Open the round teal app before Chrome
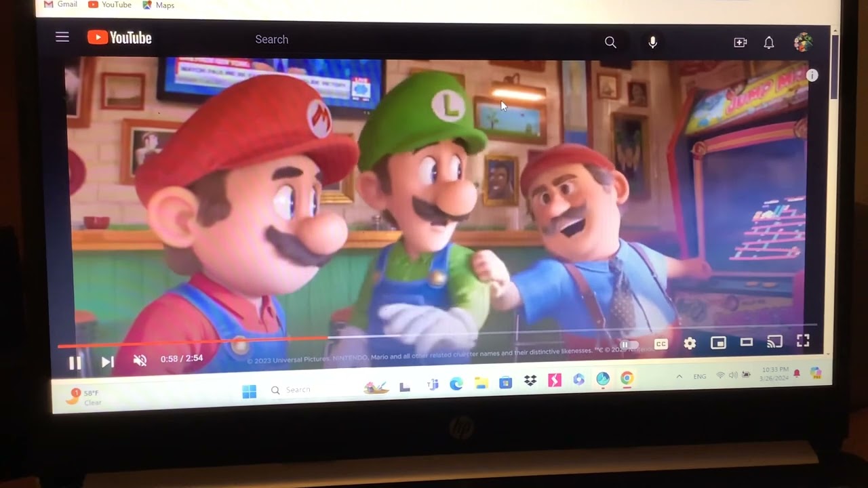Screen dimensions: 868x488 603,379
